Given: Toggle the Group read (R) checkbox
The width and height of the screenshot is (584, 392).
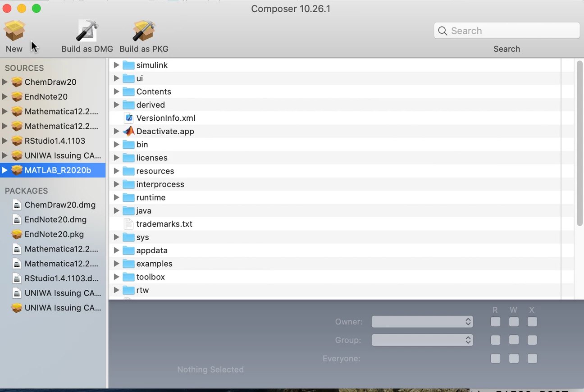Looking at the screenshot, I should tap(495, 340).
